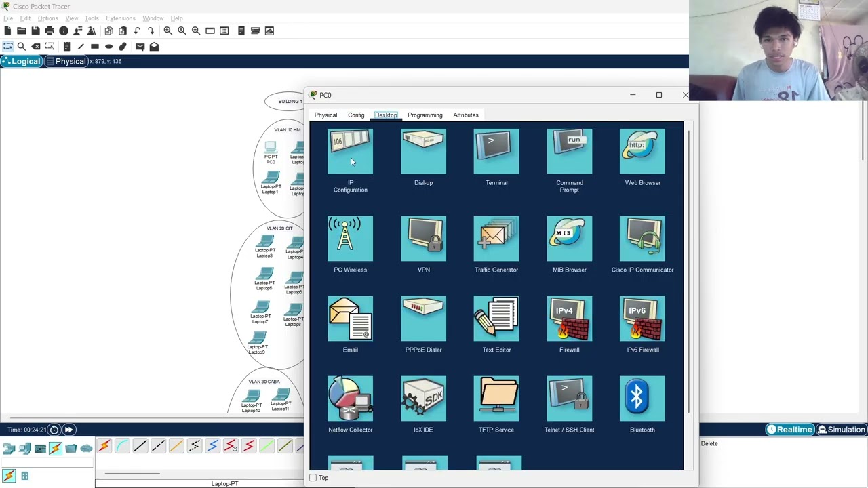Click the Redo arrow toolbar icon
The width and height of the screenshot is (868, 488).
pos(151,30)
